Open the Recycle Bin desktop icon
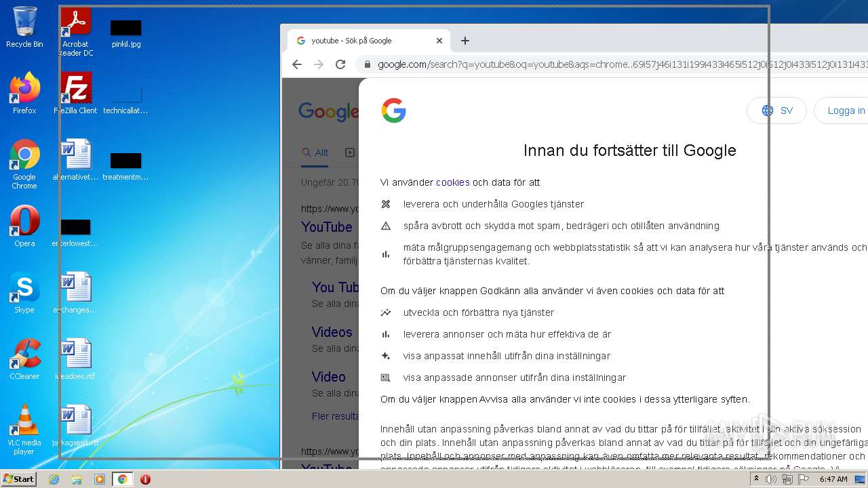Screen dimensions: 868x488 coord(24,28)
